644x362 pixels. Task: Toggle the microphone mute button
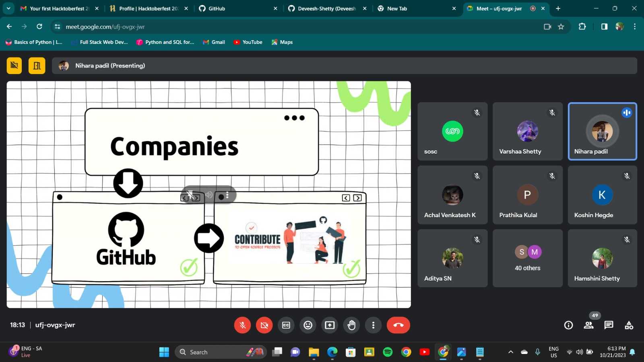242,325
